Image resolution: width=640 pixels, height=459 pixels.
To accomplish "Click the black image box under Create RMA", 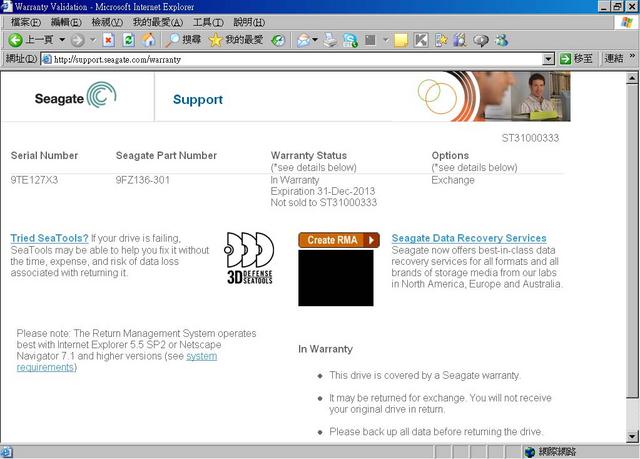I will tap(336, 278).
